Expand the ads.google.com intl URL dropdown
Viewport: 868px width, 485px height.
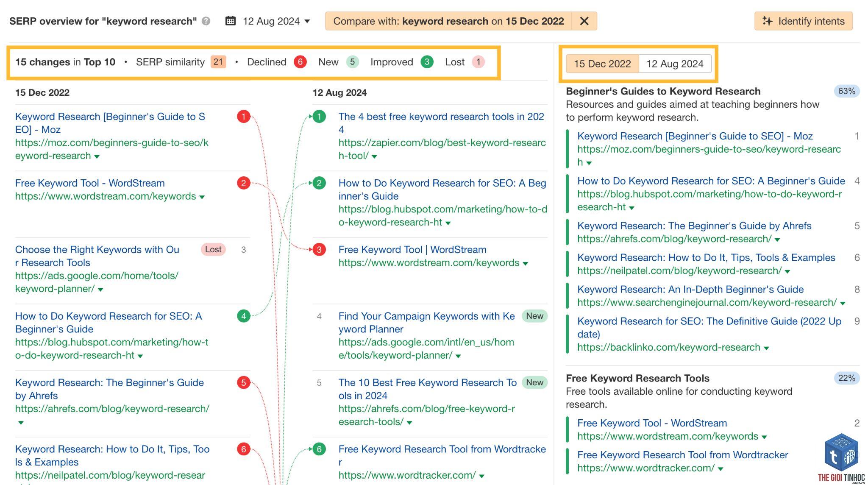(458, 356)
